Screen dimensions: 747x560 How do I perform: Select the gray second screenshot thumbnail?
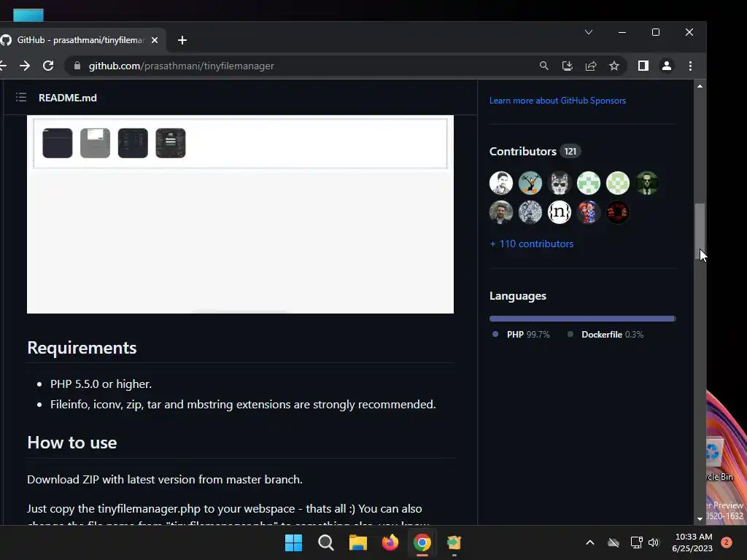point(96,143)
